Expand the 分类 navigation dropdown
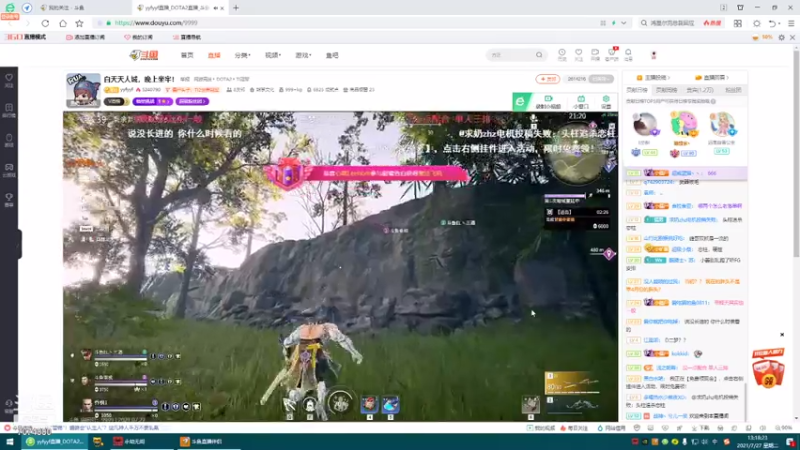Image resolution: width=800 pixels, height=450 pixels. coord(242,55)
